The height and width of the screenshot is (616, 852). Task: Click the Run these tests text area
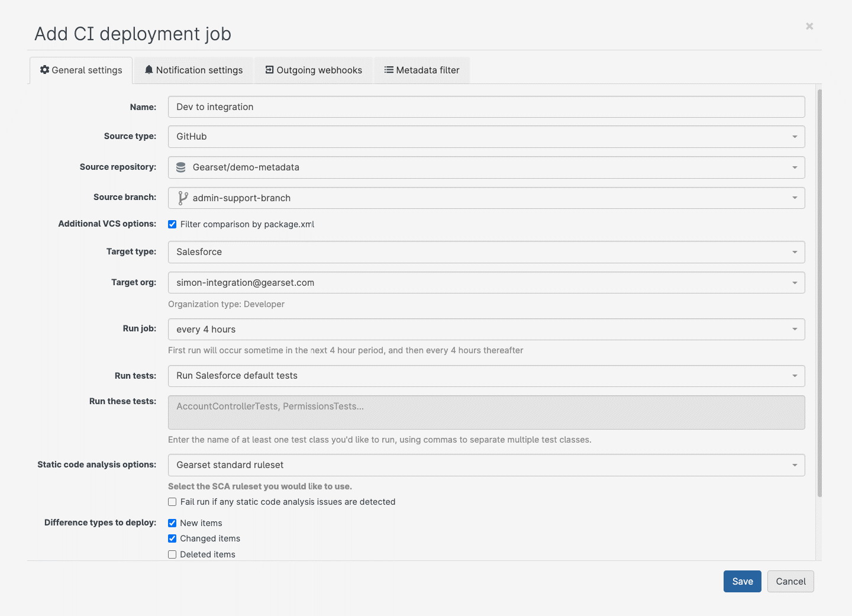click(486, 412)
